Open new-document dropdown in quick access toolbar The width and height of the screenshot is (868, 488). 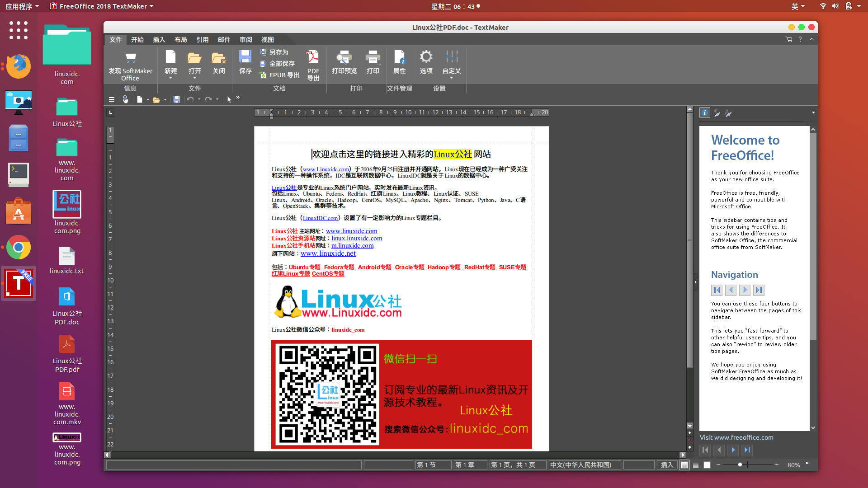pos(148,99)
